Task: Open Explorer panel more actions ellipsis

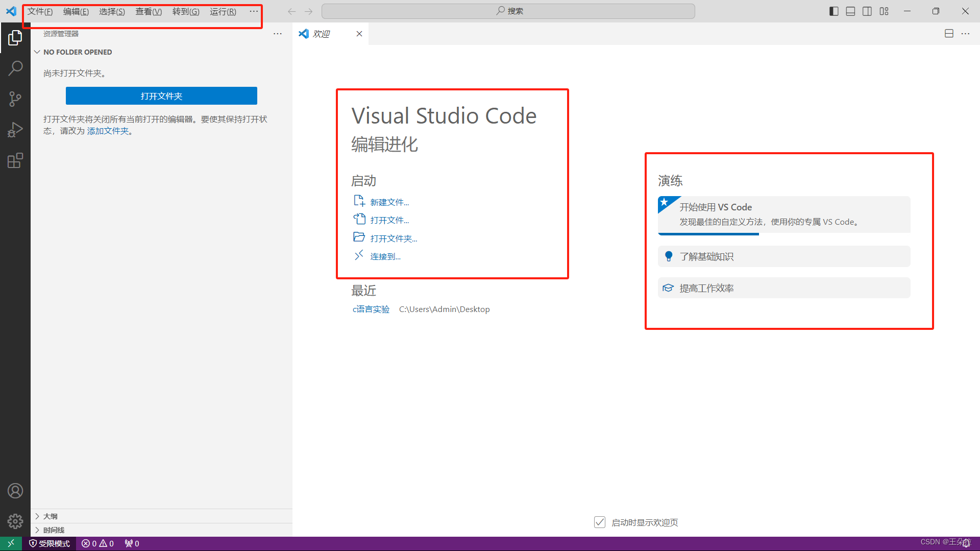Action: [278, 34]
